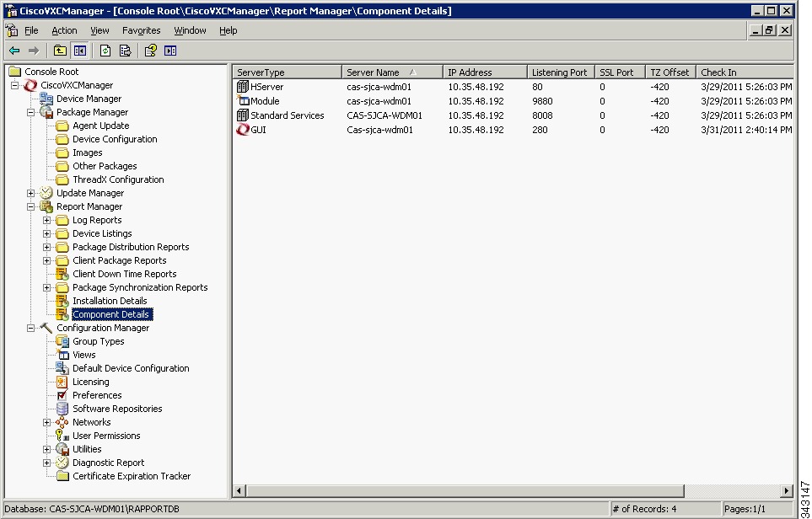This screenshot has width=812, height=519.
Task: Click the Licensing icon
Action: tap(62, 382)
